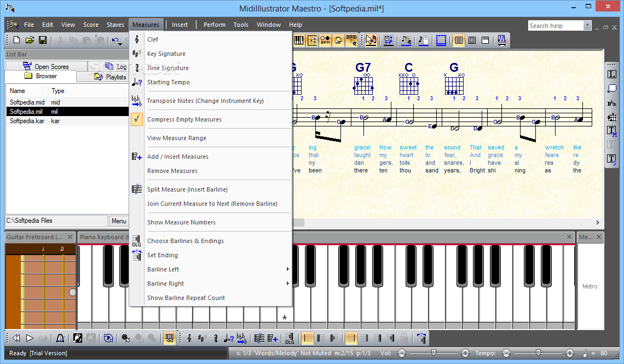Screen dimensions: 624x364
Task: Click the rewind playback button
Action: (16, 338)
